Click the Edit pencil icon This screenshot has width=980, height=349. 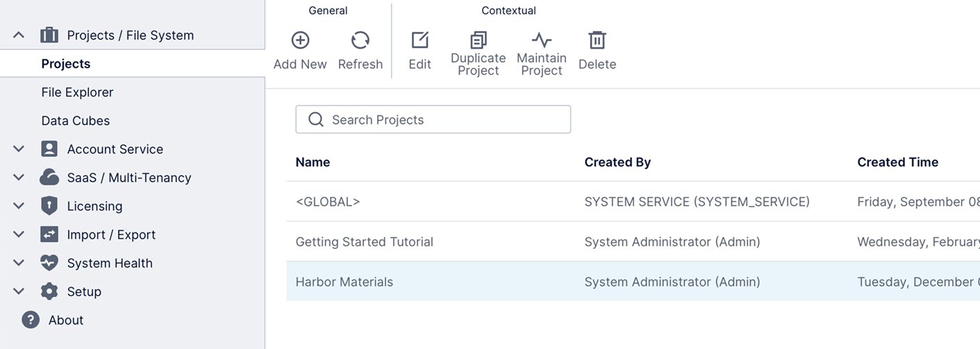(x=420, y=40)
